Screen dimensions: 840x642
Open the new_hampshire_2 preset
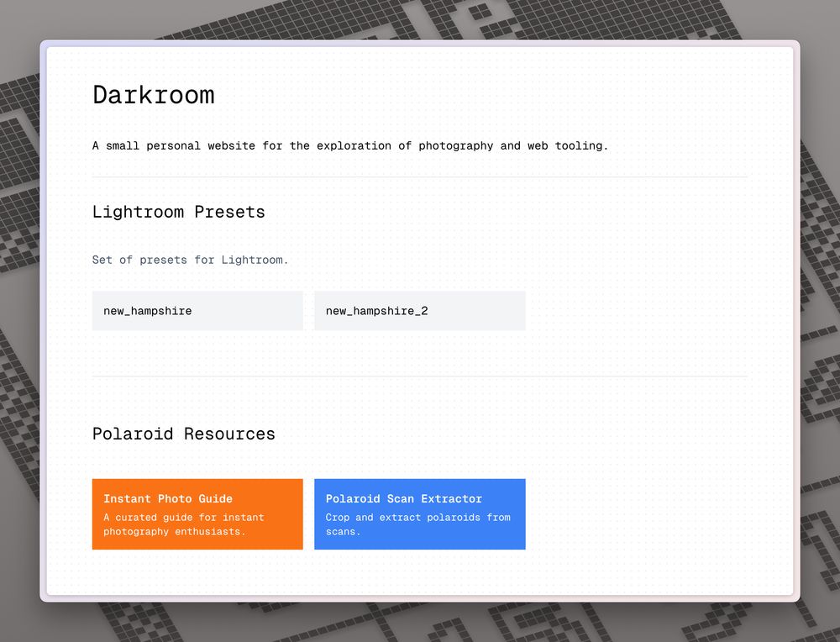[419, 311]
